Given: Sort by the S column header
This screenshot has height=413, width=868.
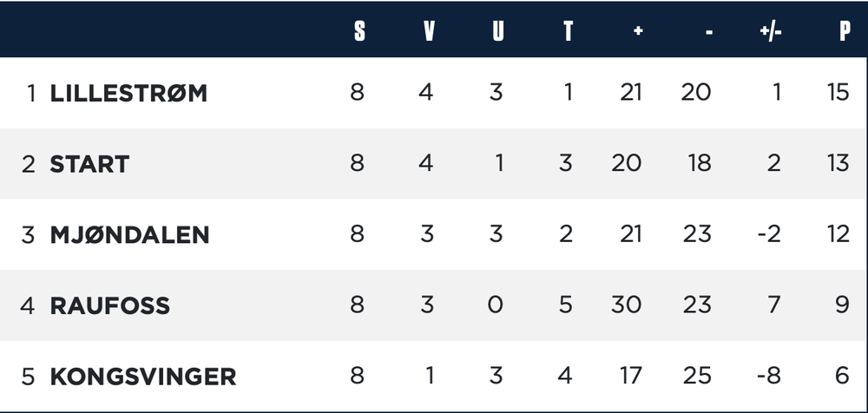Looking at the screenshot, I should pyautogui.click(x=358, y=32).
